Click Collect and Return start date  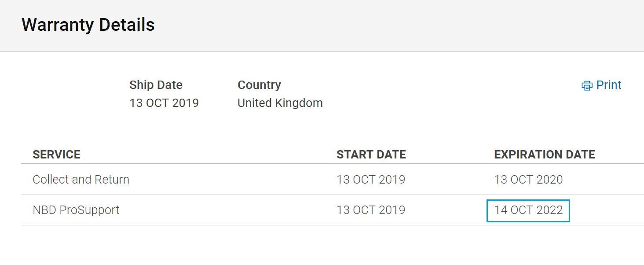(x=371, y=180)
